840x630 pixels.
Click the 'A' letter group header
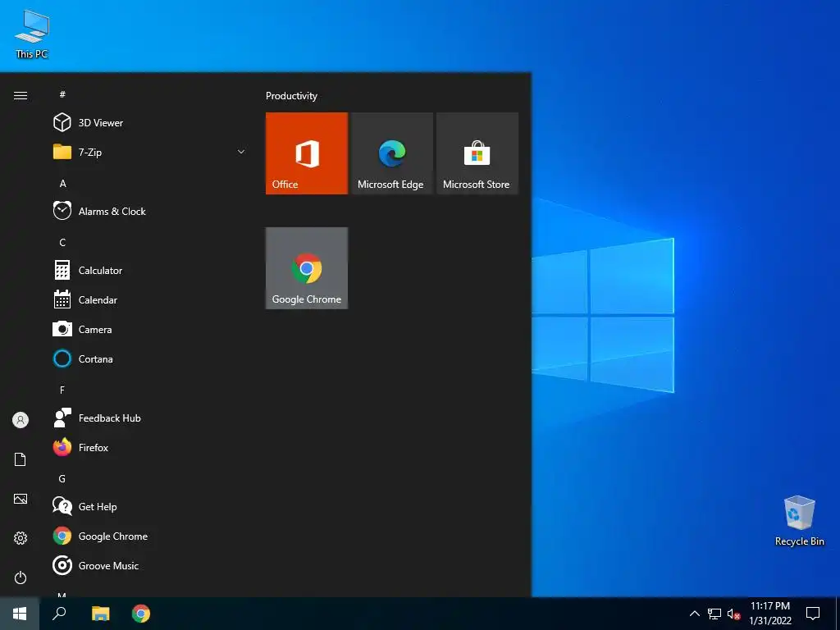(x=62, y=183)
